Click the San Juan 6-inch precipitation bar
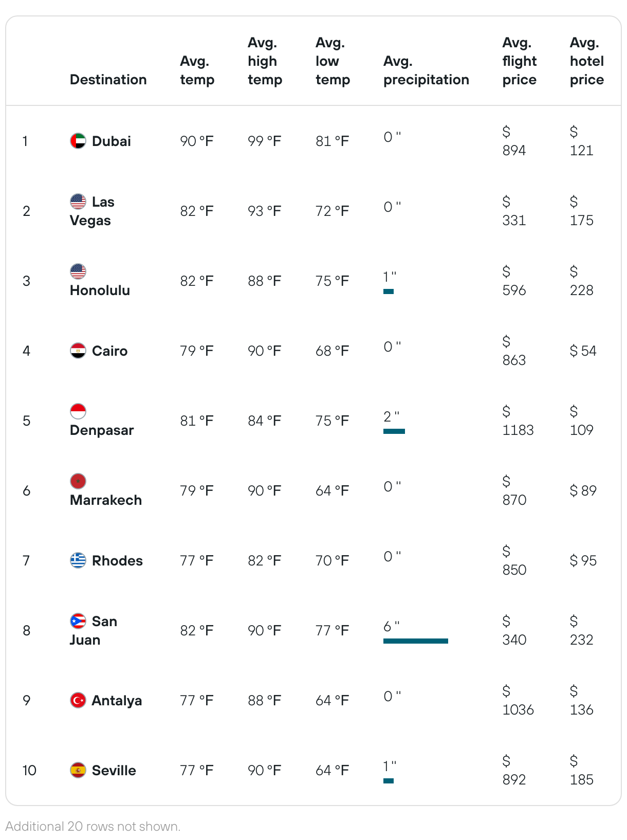 point(416,641)
